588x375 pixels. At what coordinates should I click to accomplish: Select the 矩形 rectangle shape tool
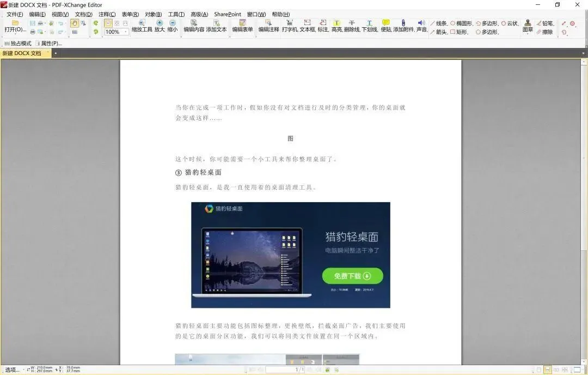(460, 32)
